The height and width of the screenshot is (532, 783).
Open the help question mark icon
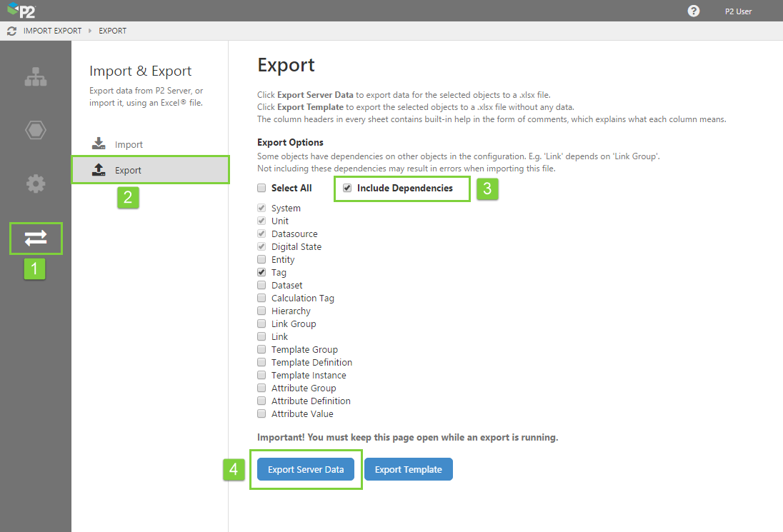tap(693, 11)
